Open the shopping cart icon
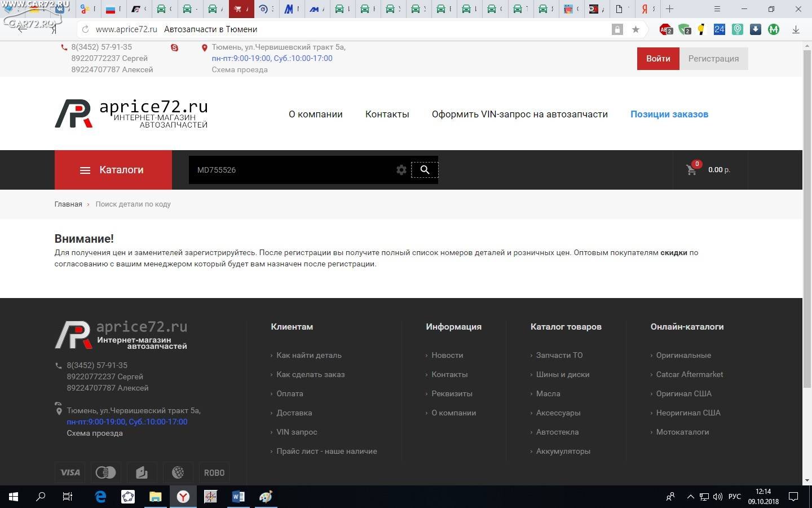 pos(691,169)
